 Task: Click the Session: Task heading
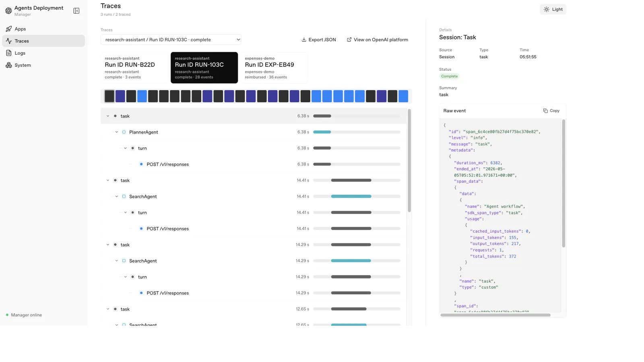click(458, 37)
